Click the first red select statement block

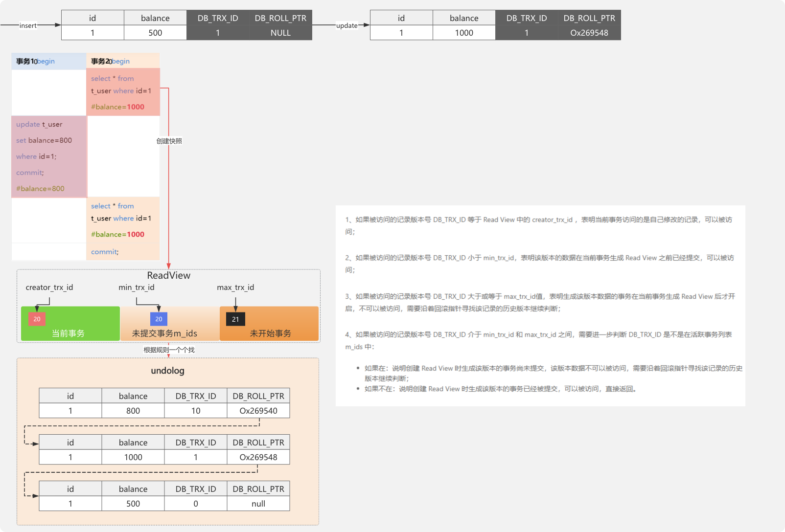[x=123, y=92]
